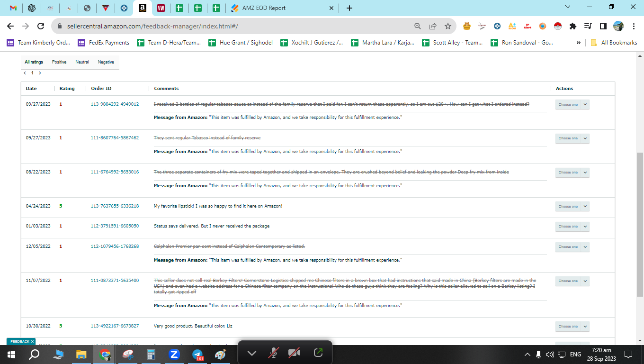
Task: Open the Ron Sandoval bookmark
Action: tap(522, 43)
